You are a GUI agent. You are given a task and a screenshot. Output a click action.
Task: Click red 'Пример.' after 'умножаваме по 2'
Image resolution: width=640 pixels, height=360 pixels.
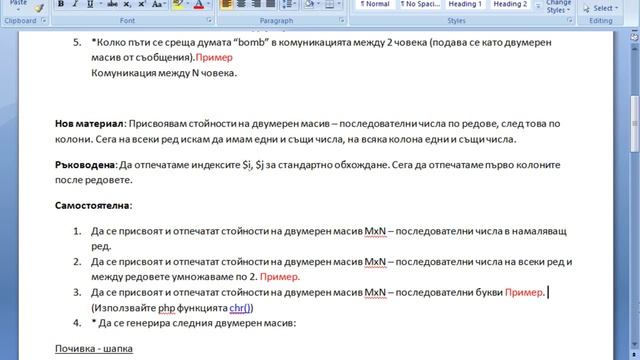click(280, 277)
